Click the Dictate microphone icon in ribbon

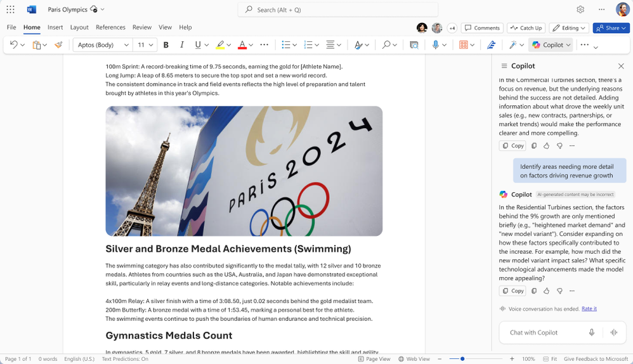click(435, 45)
